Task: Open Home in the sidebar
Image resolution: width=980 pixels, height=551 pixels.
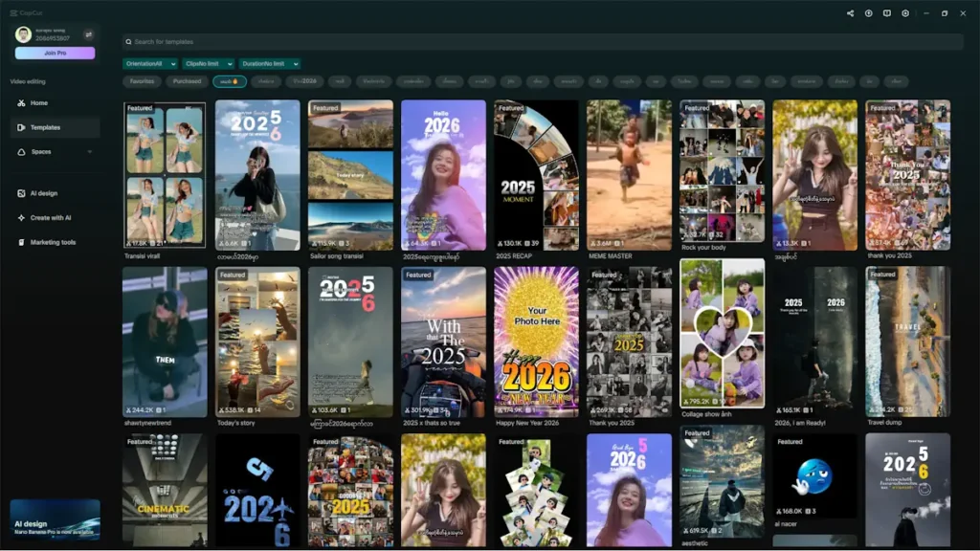Action: (x=38, y=103)
